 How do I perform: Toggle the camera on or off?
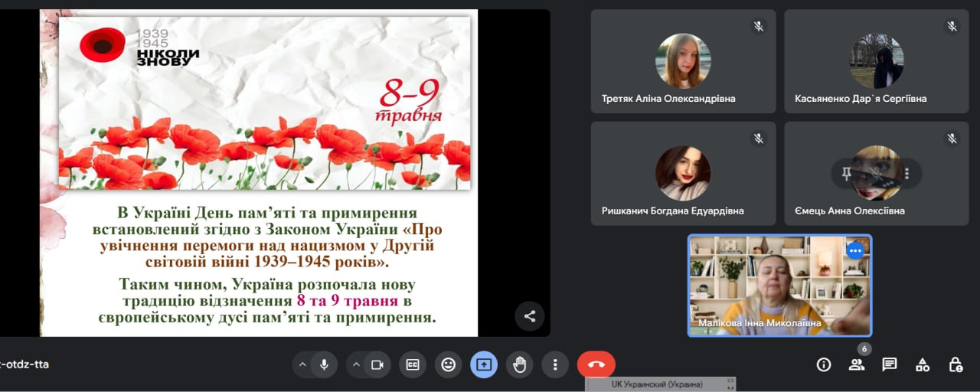pyautogui.click(x=377, y=364)
